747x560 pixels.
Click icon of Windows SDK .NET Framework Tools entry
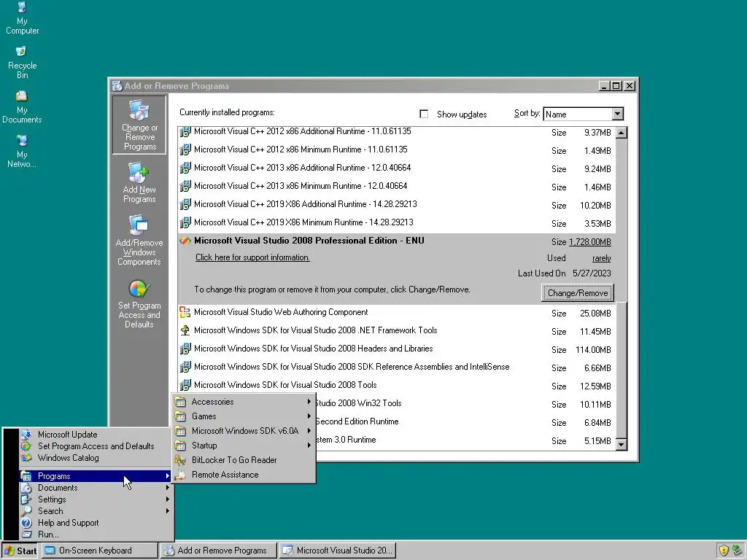(x=185, y=330)
